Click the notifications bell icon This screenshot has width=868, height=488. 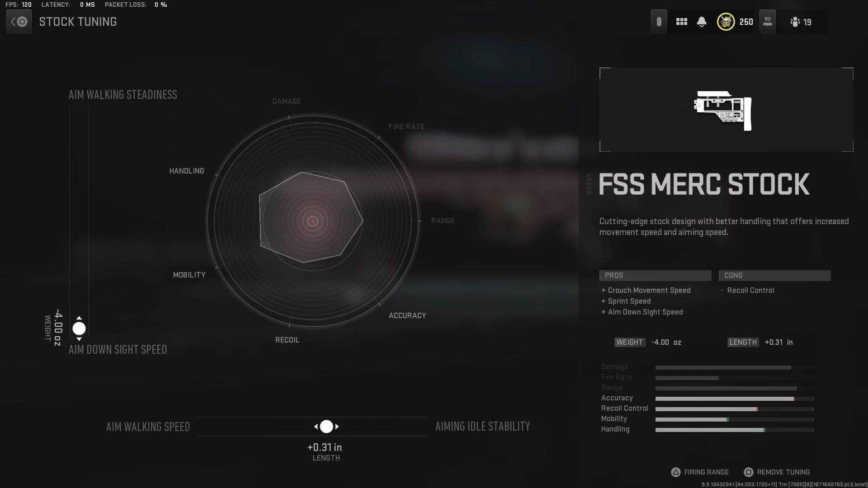pos(702,22)
